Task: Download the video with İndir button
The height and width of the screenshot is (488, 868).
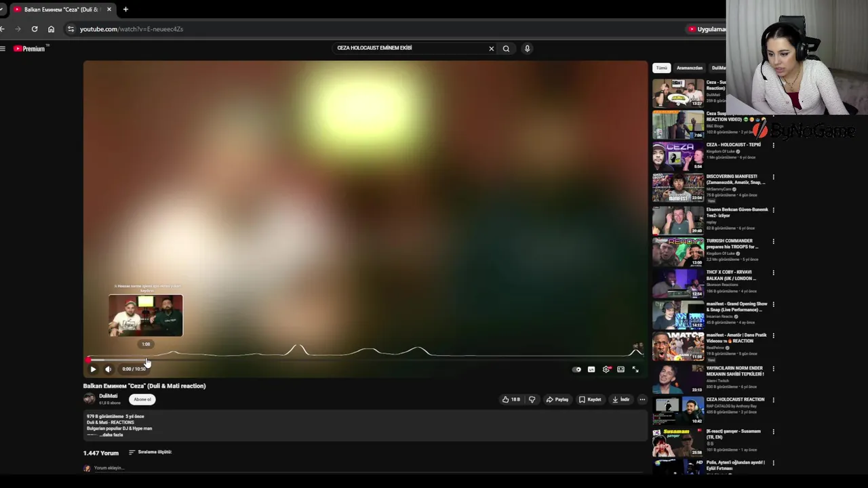Action: [621, 399]
